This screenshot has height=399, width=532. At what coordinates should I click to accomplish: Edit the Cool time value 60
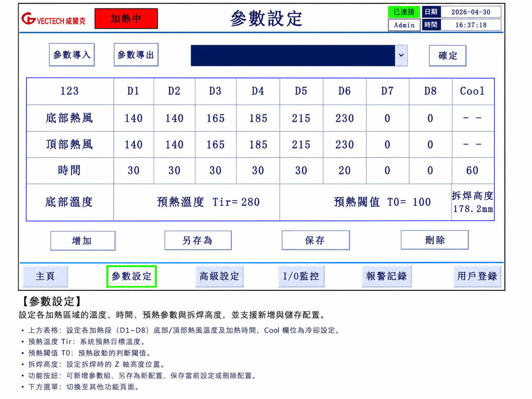[472, 170]
